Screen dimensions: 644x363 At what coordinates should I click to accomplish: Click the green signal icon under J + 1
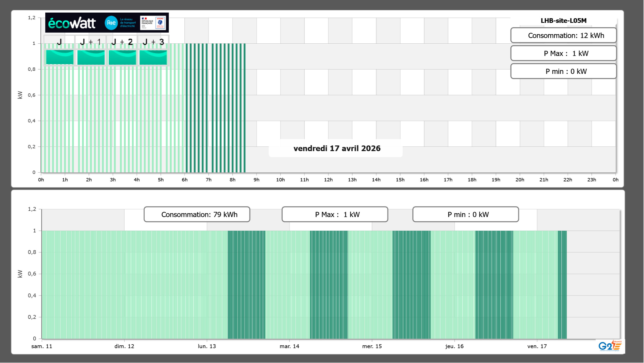click(91, 57)
